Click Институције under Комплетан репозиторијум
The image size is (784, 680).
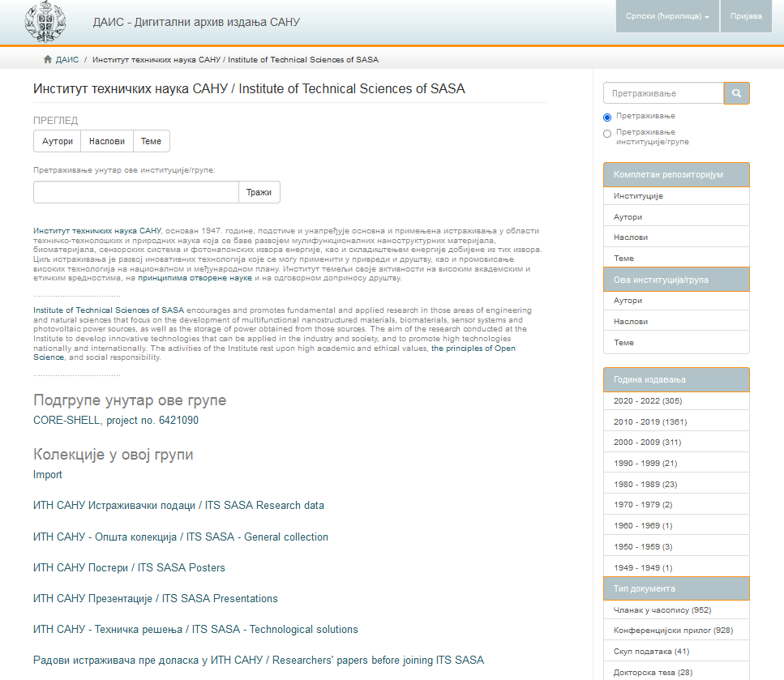pyautogui.click(x=676, y=196)
